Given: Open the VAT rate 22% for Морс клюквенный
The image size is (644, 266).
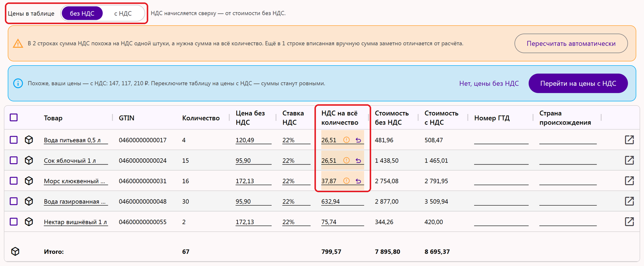Looking at the screenshot, I should point(296,181).
